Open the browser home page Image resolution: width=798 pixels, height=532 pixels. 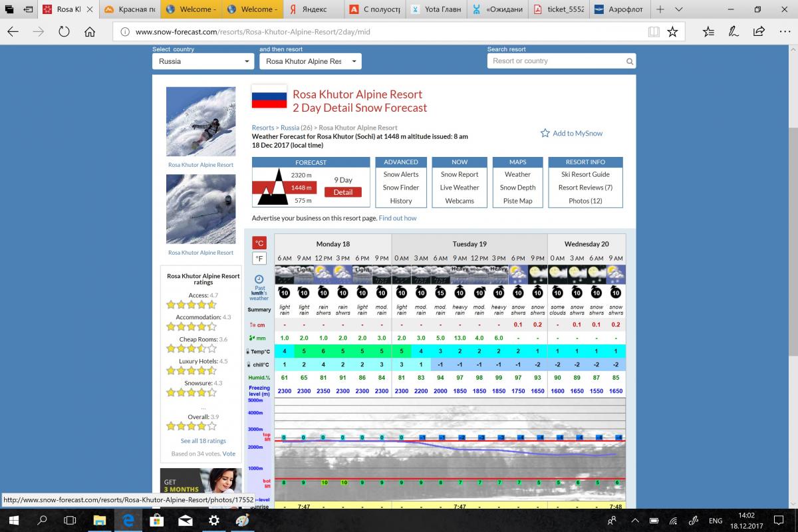pyautogui.click(x=90, y=31)
